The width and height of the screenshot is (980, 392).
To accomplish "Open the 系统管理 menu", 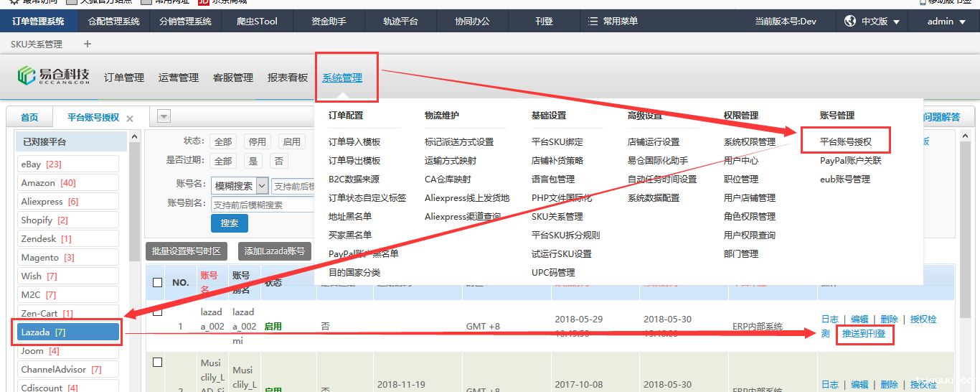I will (342, 78).
